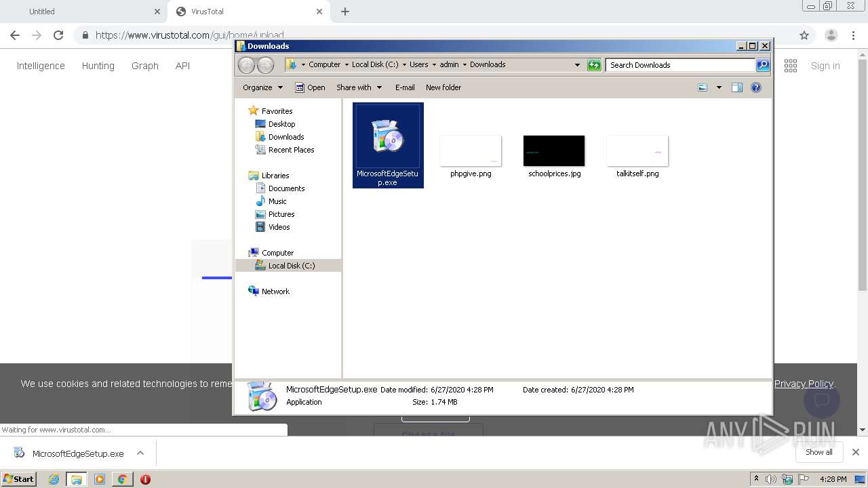Open Share with dropdown menu
868x488 pixels.
[359, 87]
